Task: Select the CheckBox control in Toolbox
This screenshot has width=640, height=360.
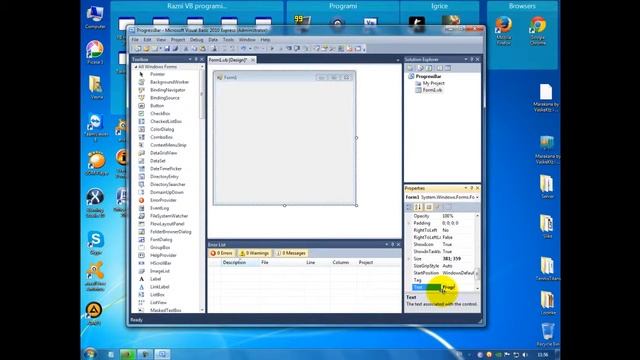Action: pos(160,113)
